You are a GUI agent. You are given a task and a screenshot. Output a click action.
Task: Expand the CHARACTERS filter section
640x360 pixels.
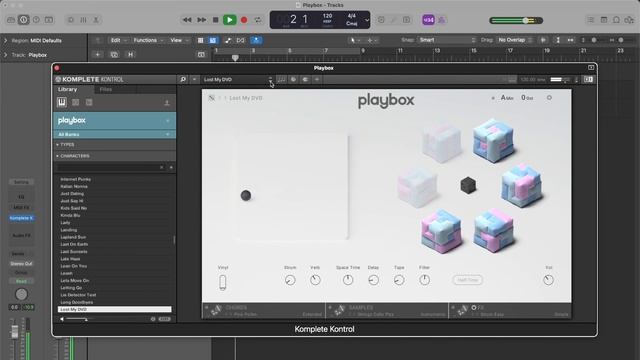click(x=115, y=156)
